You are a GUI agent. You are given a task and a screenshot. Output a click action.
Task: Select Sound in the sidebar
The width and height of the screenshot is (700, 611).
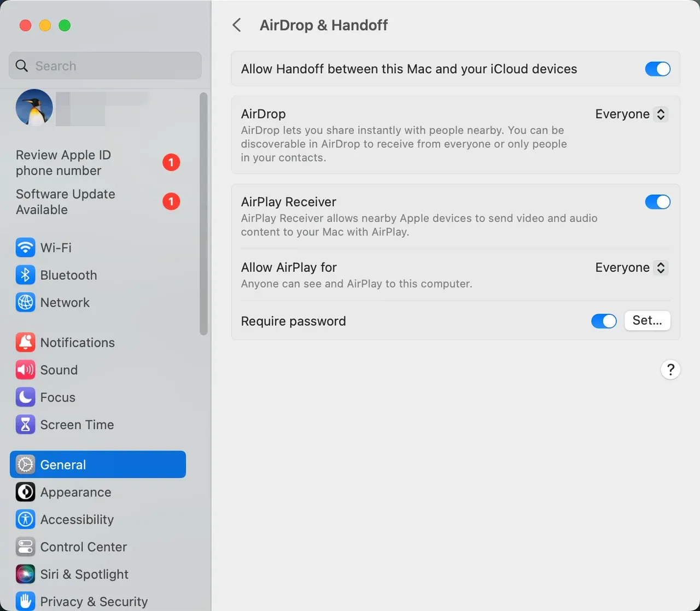(x=98, y=370)
